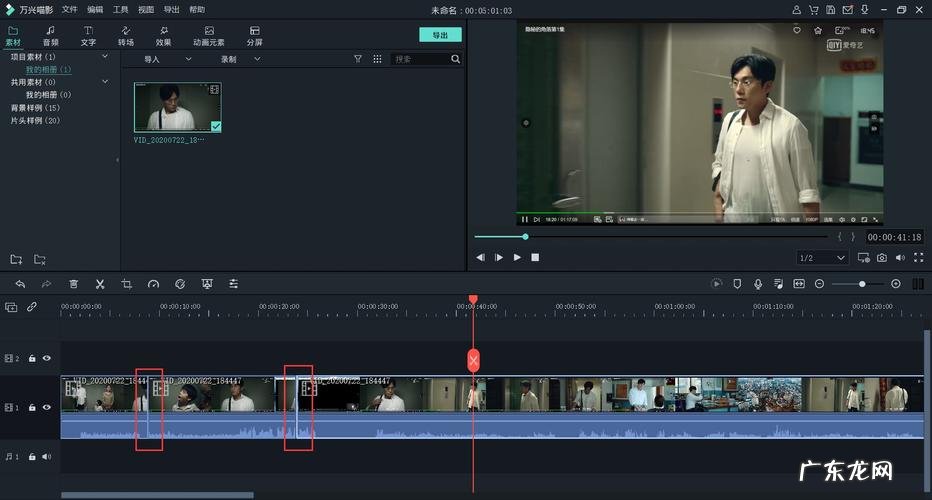Collapse the 项目素材 folder tree

tap(105, 57)
